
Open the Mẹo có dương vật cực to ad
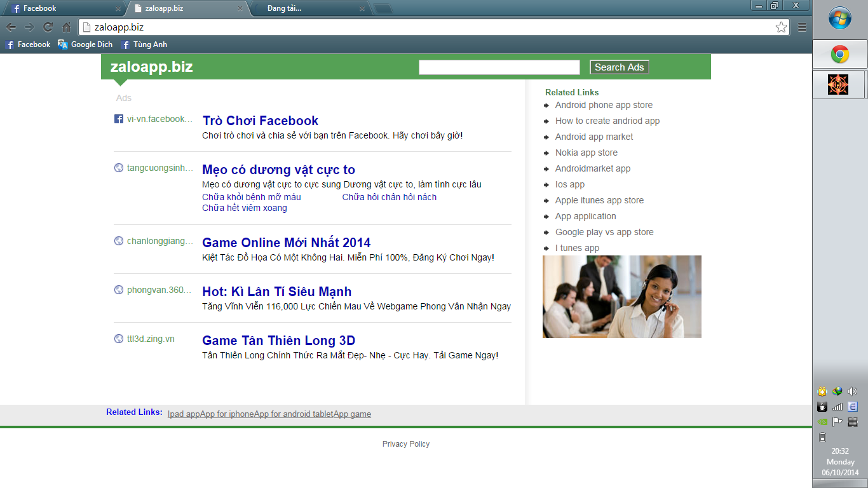click(278, 170)
